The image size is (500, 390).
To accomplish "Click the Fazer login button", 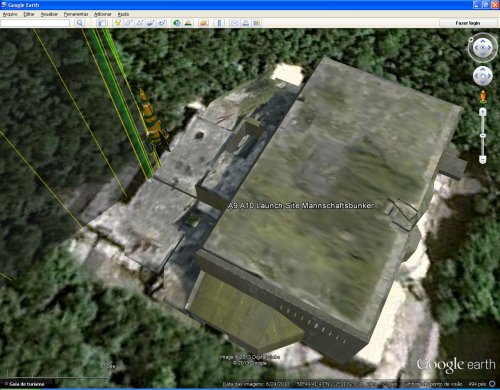I will (468, 23).
